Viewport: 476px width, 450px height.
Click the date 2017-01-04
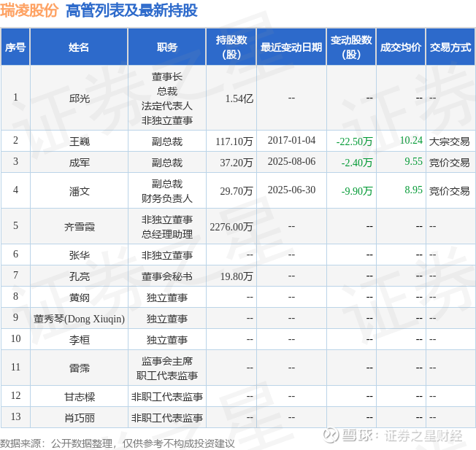coord(291,141)
